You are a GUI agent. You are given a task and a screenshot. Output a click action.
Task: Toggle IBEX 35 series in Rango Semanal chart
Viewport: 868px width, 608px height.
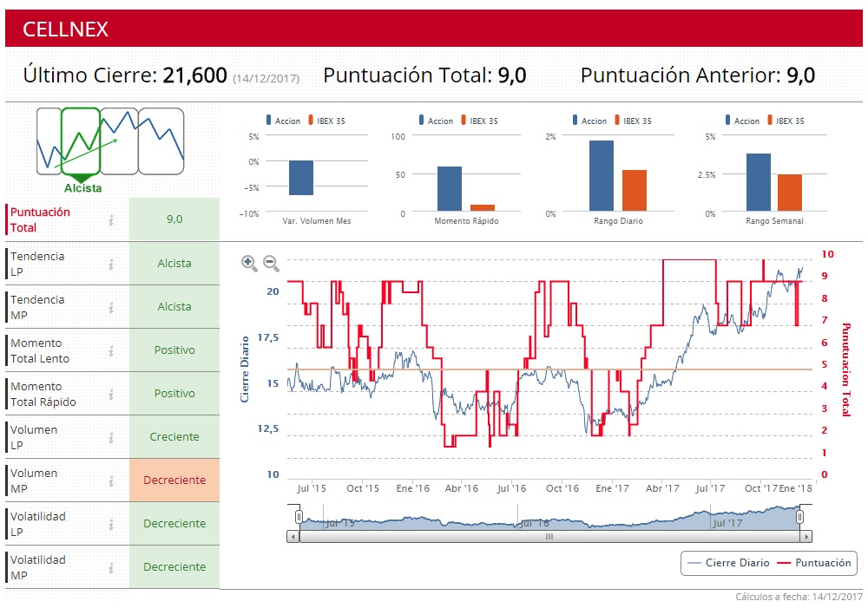(786, 121)
